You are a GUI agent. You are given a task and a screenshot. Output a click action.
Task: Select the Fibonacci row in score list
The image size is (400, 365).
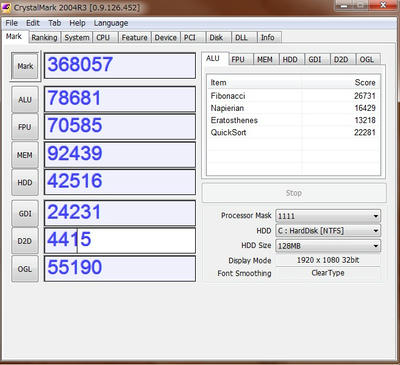293,96
